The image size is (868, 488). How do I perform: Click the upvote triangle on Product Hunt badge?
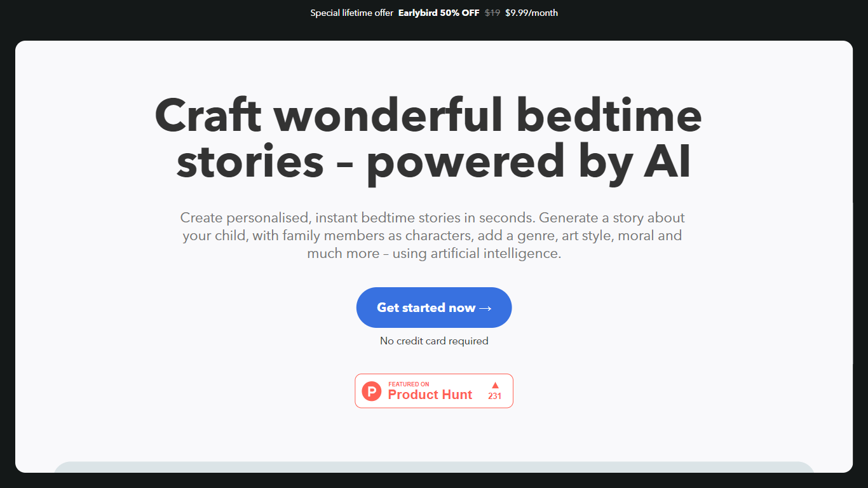[495, 385]
